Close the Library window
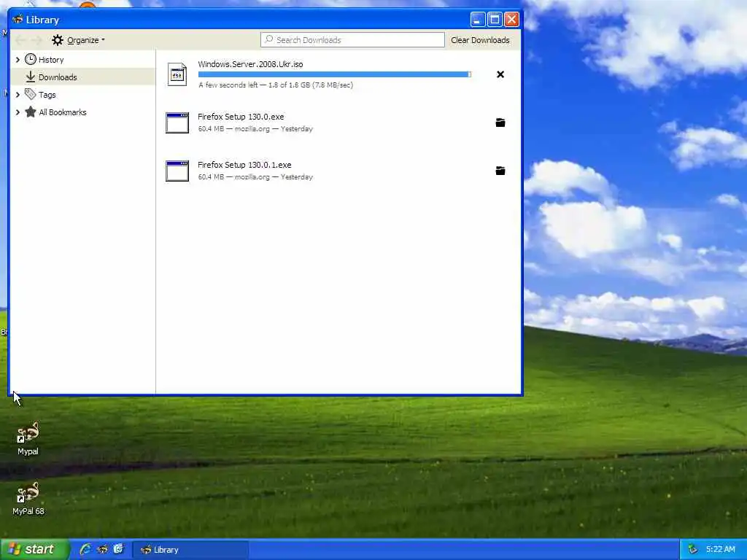The height and width of the screenshot is (560, 747). point(511,20)
